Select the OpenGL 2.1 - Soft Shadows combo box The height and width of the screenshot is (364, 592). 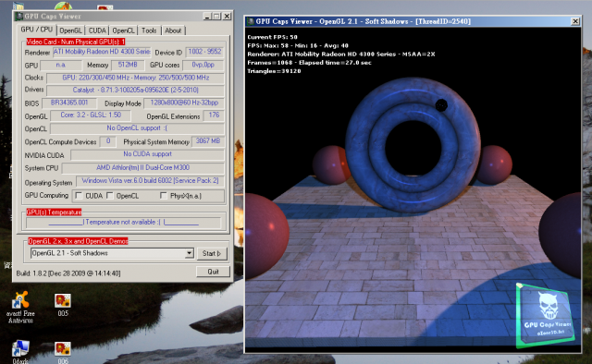[x=112, y=253]
